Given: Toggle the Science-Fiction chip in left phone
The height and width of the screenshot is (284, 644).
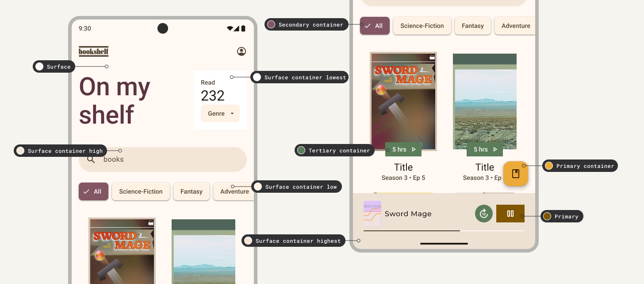Looking at the screenshot, I should [141, 191].
